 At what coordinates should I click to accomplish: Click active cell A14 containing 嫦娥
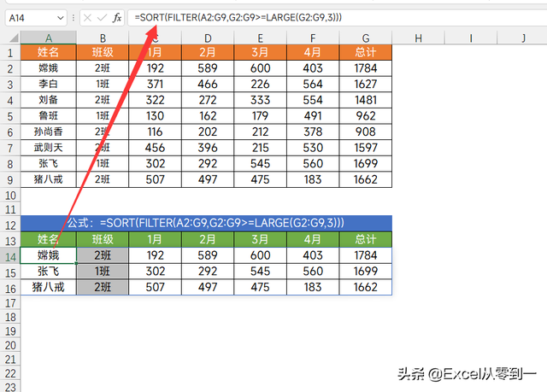(x=49, y=255)
